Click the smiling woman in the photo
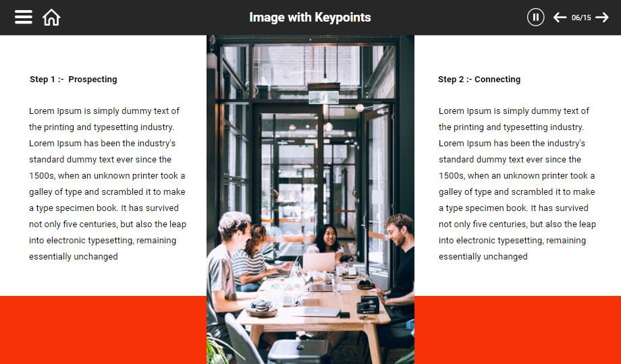The height and width of the screenshot is (364, 621). tap(327, 239)
